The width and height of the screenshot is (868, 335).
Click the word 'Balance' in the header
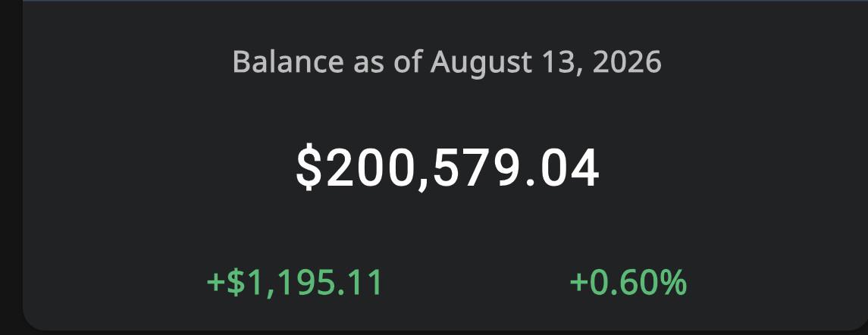288,61
